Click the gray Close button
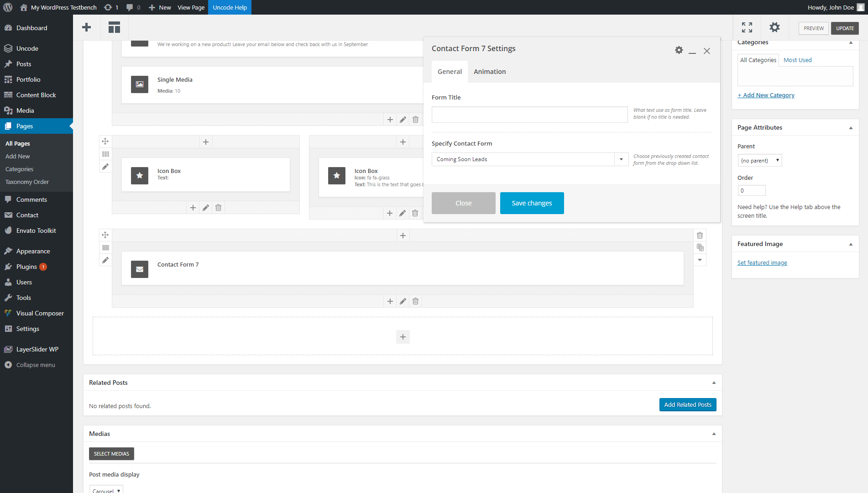Screen dimensions: 868x493 click(463, 203)
